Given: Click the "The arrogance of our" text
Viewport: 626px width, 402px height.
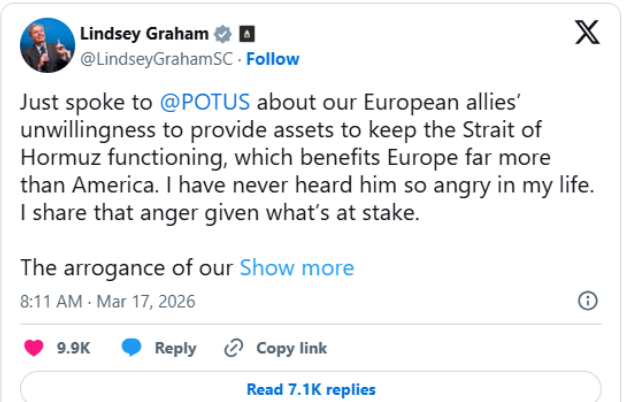Looking at the screenshot, I should coord(126,268).
